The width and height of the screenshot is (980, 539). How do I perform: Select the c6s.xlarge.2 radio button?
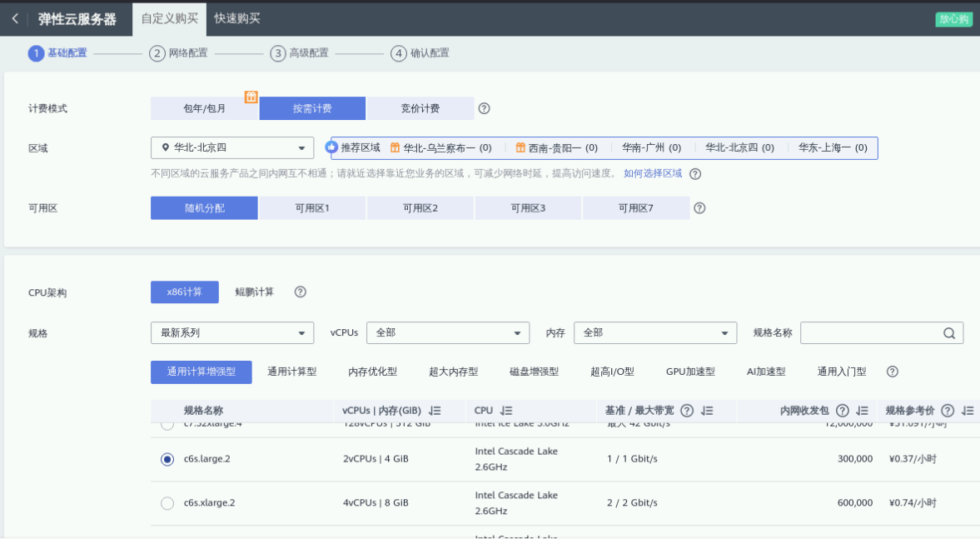point(167,502)
